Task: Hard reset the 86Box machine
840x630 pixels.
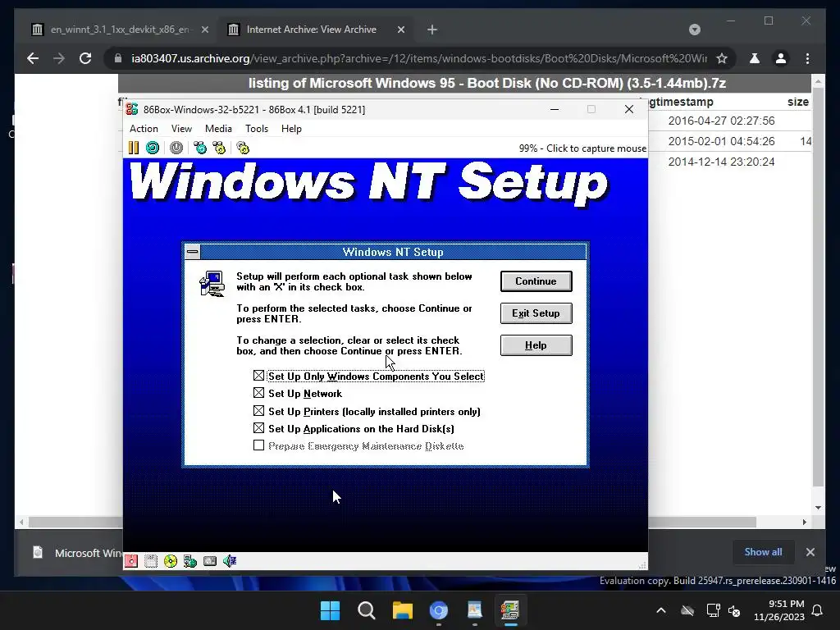Action: pyautogui.click(x=153, y=148)
